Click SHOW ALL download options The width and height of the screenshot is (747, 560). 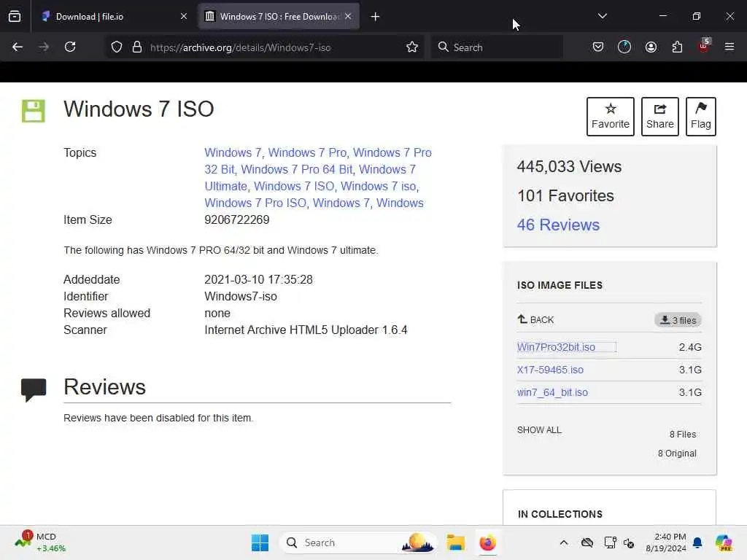click(x=539, y=430)
